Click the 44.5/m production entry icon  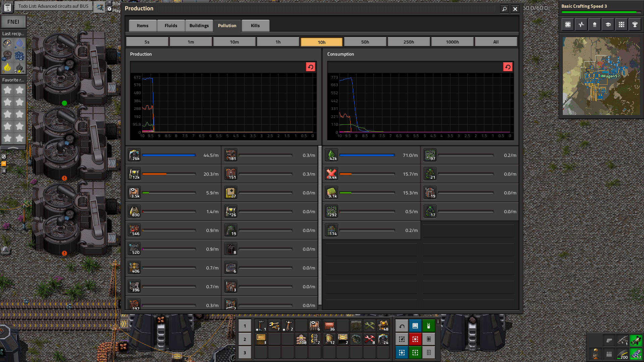pos(135,155)
